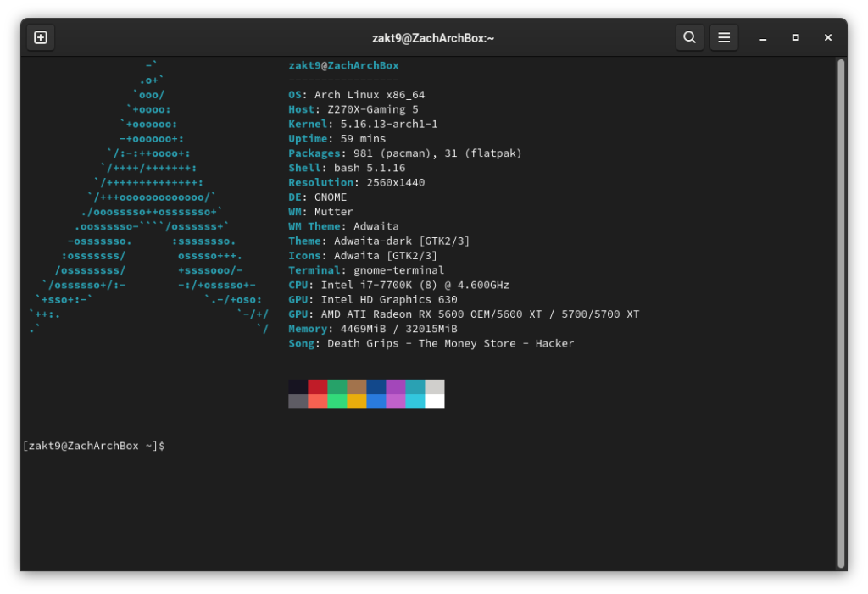Viewport: 868px width, 594px height.
Task: Click the Uptime line 59 mins
Action: point(337,138)
